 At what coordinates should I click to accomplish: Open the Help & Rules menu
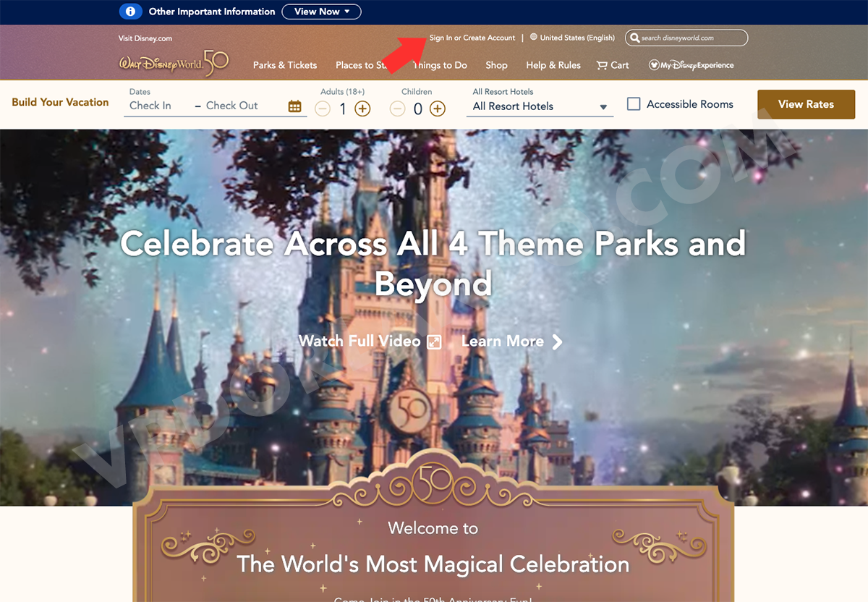click(553, 65)
